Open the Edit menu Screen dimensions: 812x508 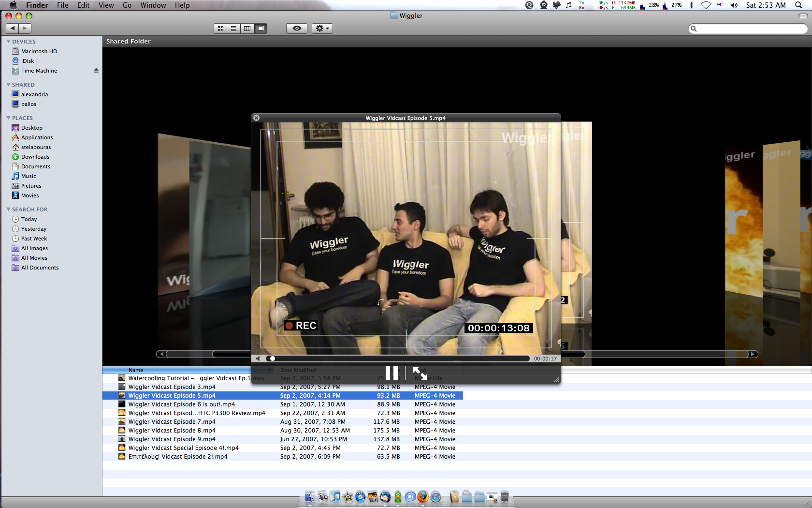(83, 5)
